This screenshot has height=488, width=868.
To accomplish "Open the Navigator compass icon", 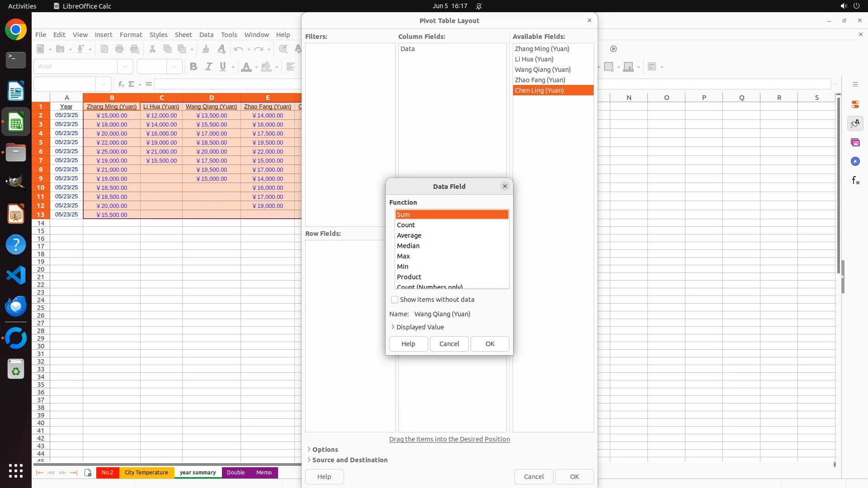I will click(x=855, y=161).
